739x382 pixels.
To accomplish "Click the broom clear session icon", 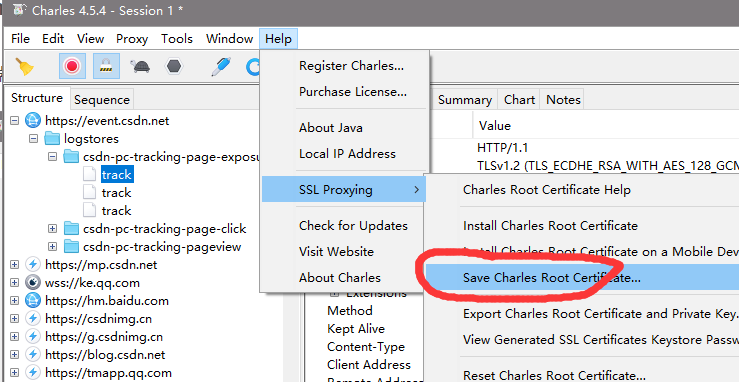I will [24, 66].
